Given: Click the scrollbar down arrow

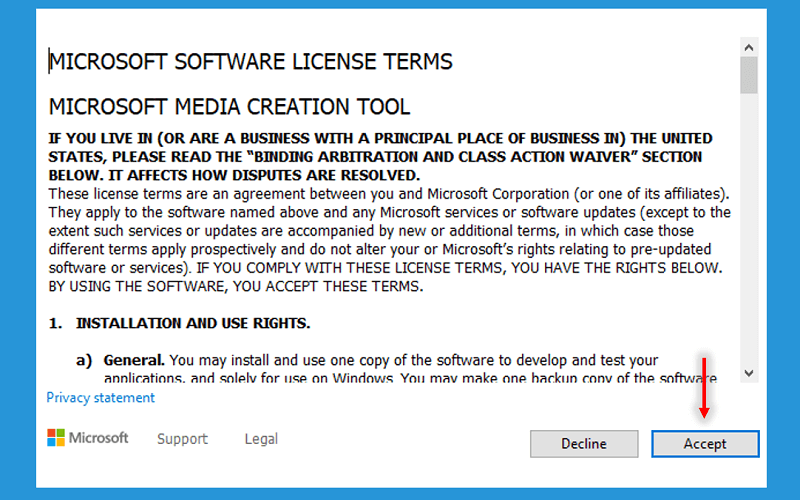Looking at the screenshot, I should 748,373.
